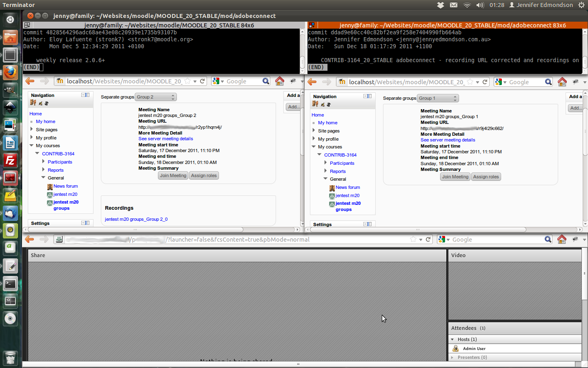Click Assign roles for Group 1
Image resolution: width=588 pixels, height=368 pixels.
pos(486,177)
